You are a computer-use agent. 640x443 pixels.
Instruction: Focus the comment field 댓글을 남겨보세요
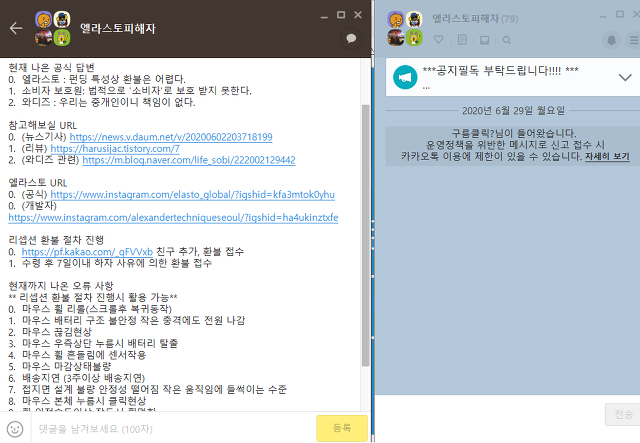pos(173,429)
